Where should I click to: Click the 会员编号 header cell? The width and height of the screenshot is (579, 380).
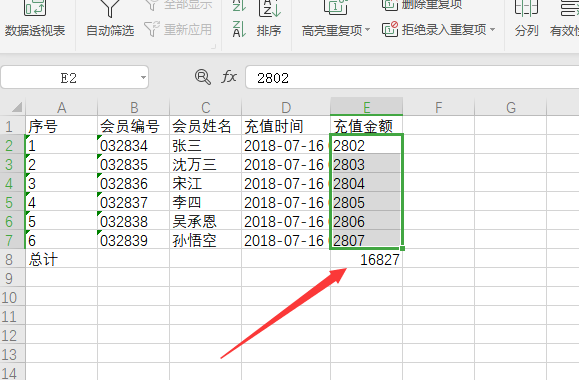(133, 126)
